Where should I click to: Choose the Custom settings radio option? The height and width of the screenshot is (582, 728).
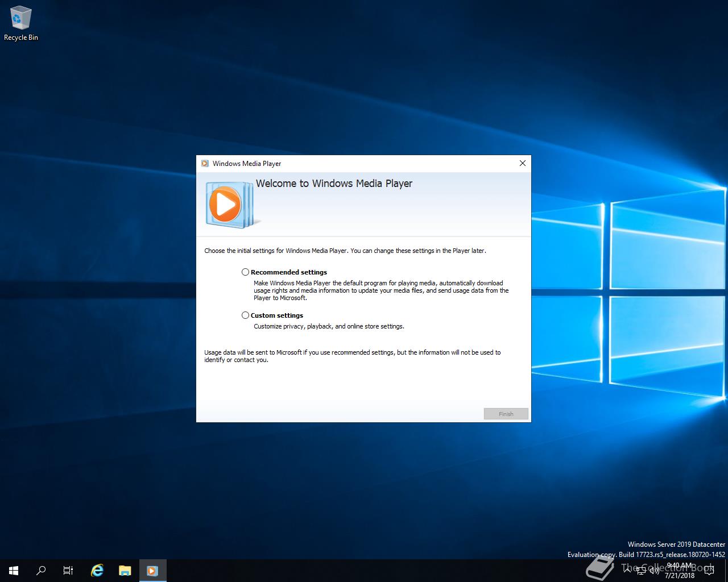coord(246,315)
